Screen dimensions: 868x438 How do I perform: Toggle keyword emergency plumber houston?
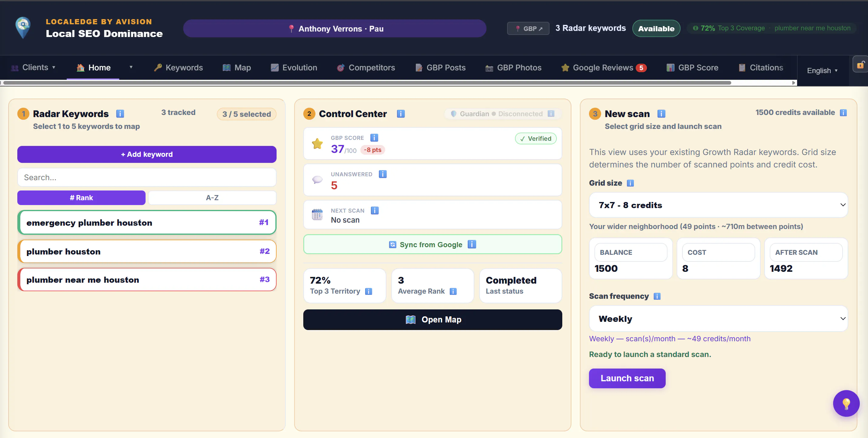click(x=147, y=222)
